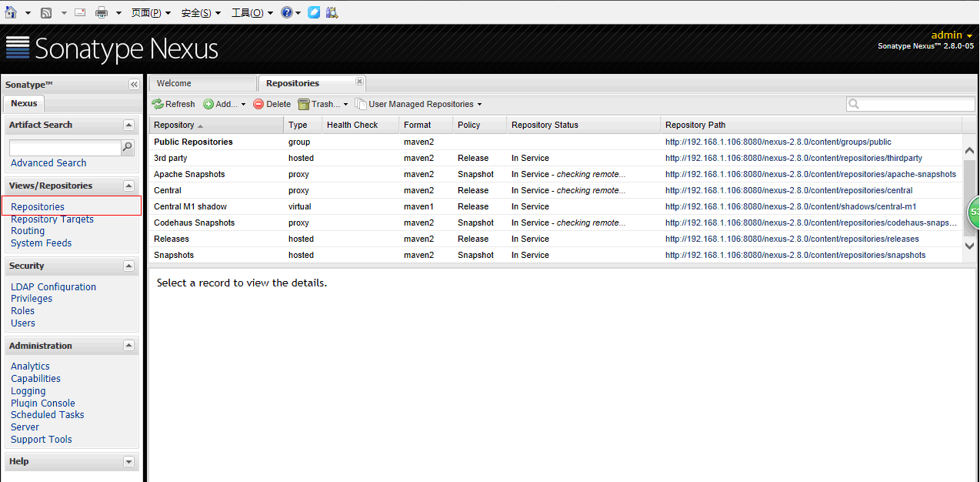Image resolution: width=980 pixels, height=482 pixels.
Task: Click the repository grid down scroll arrow
Action: (x=969, y=246)
